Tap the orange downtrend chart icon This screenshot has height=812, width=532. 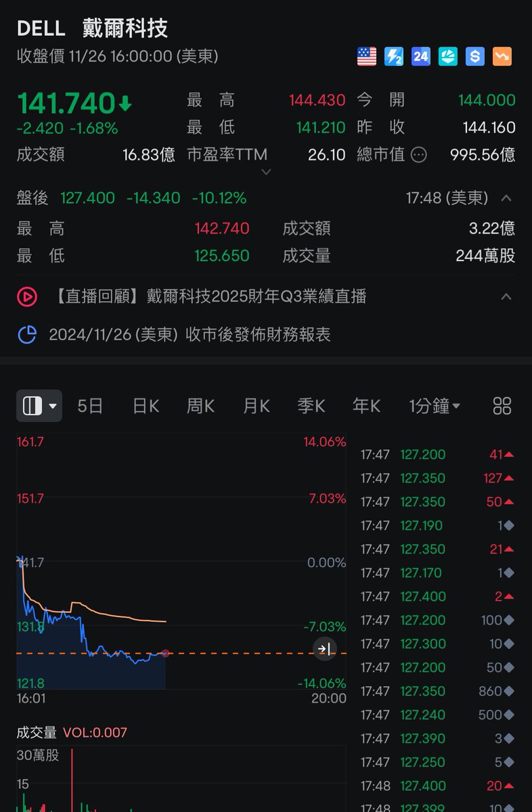pyautogui.click(x=502, y=56)
